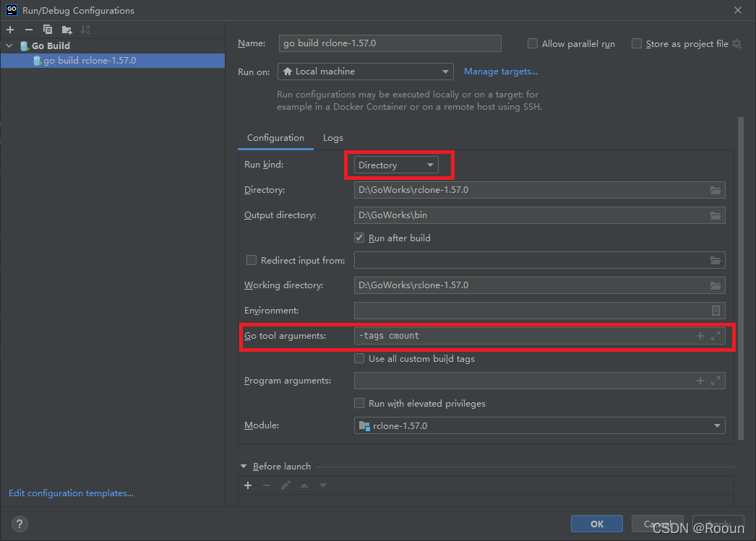This screenshot has height=541, width=756.
Task: Check Use all custom build tags
Action: point(359,358)
